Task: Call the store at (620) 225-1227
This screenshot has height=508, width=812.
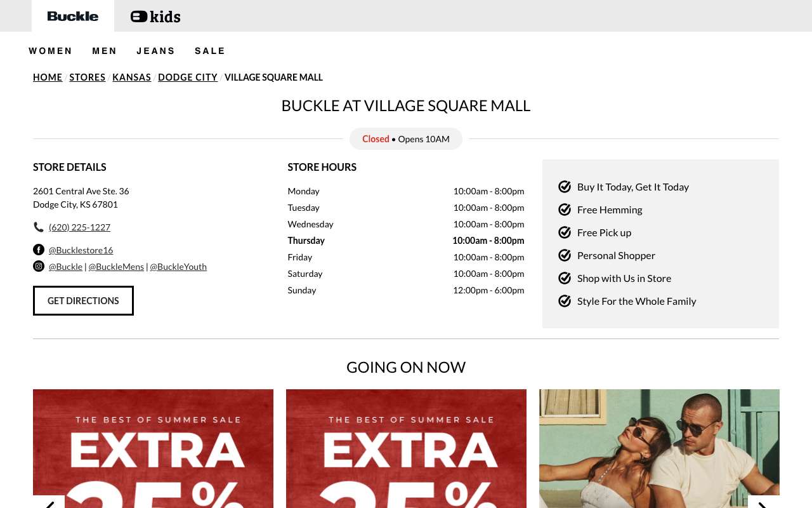Action: click(79, 227)
